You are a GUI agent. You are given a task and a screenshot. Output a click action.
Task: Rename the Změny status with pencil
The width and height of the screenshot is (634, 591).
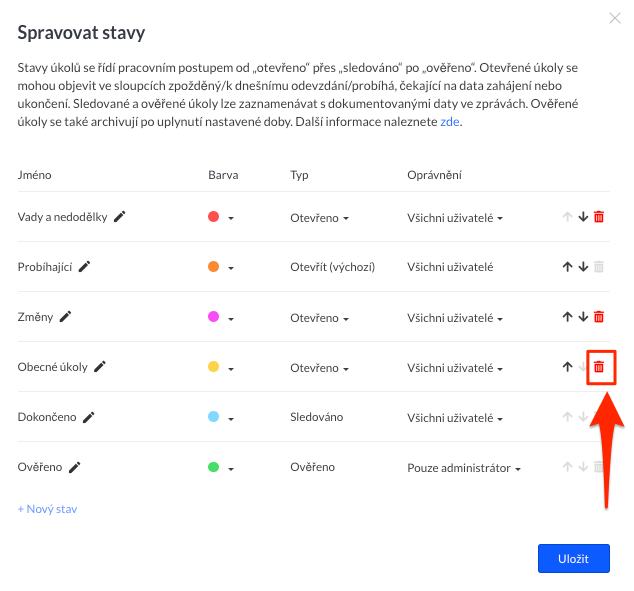click(66, 317)
